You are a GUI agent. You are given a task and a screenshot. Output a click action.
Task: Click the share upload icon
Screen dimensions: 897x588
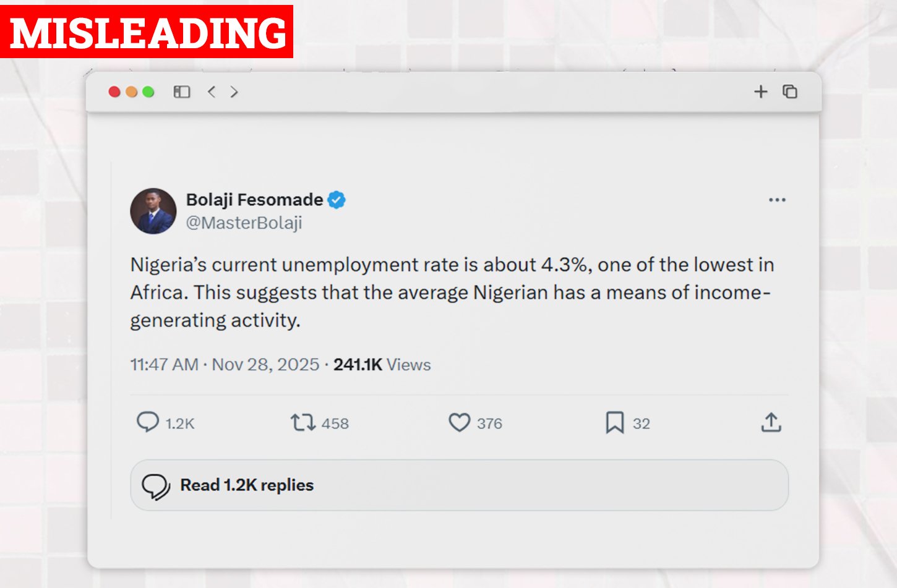point(771,423)
